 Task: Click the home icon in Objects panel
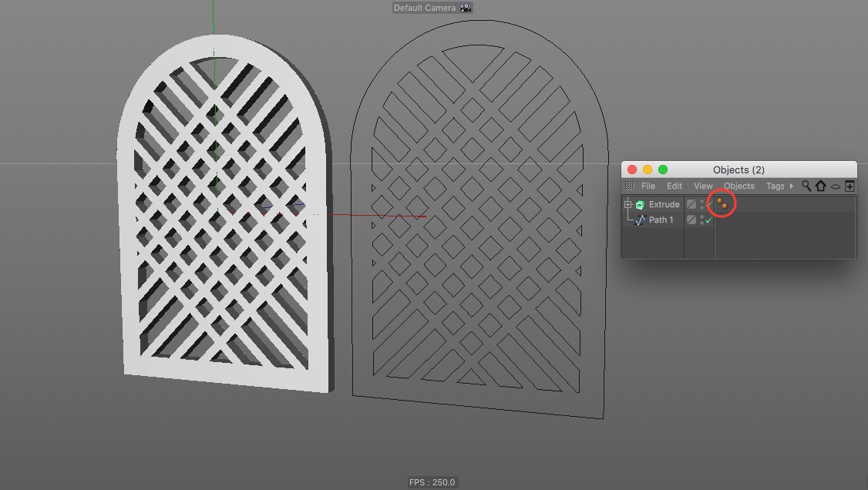click(x=821, y=186)
